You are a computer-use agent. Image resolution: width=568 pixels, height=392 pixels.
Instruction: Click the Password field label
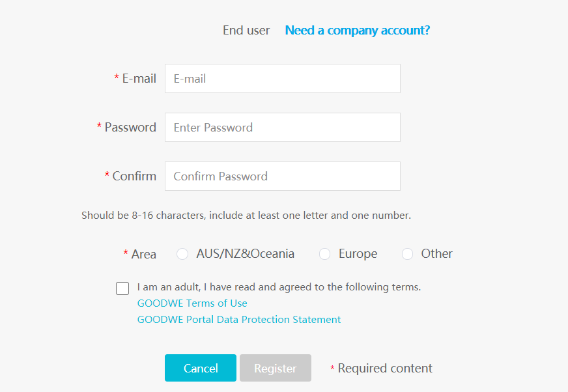pyautogui.click(x=130, y=128)
